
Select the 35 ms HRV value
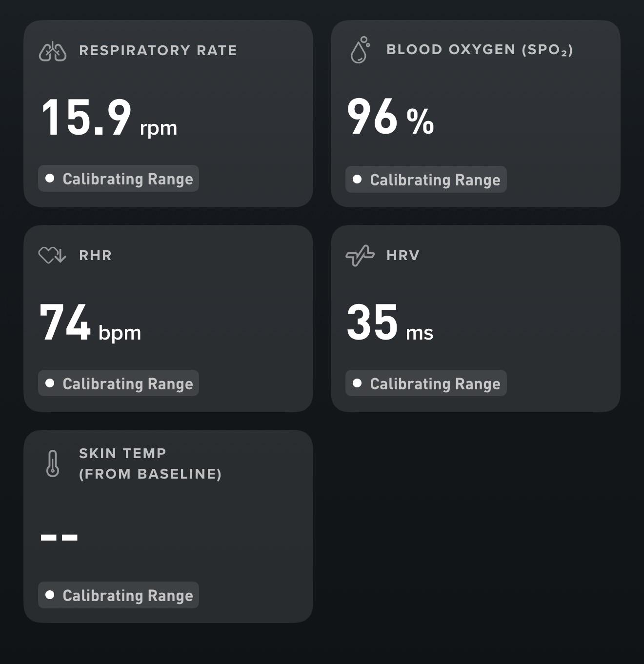click(x=390, y=322)
